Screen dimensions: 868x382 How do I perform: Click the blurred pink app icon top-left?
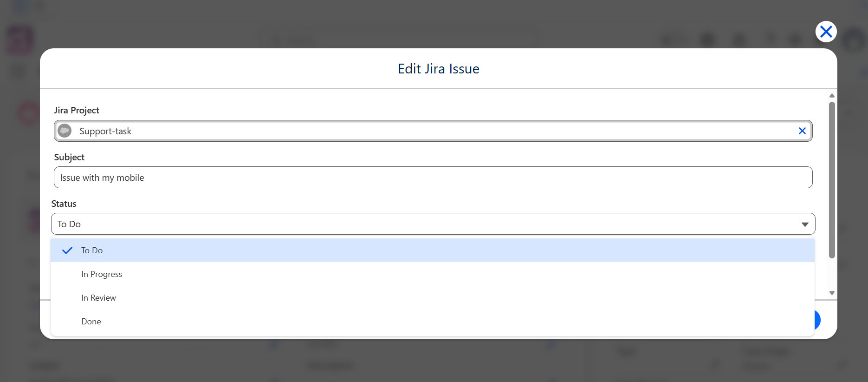[x=20, y=40]
